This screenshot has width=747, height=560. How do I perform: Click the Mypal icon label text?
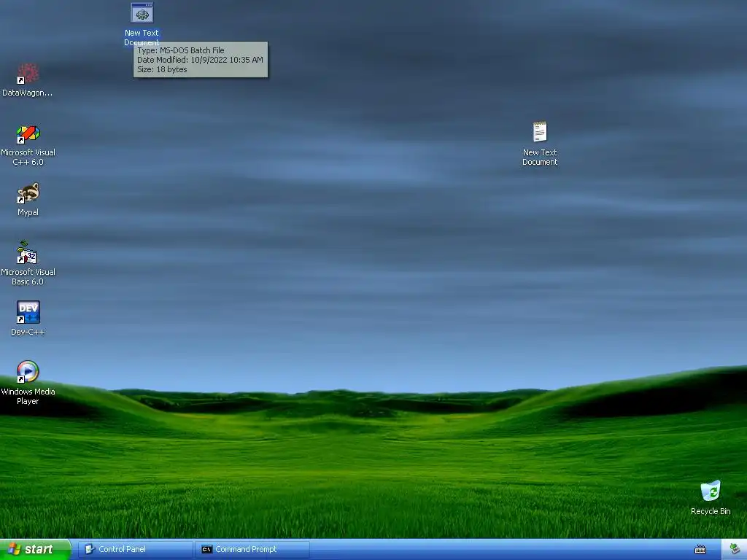(28, 212)
